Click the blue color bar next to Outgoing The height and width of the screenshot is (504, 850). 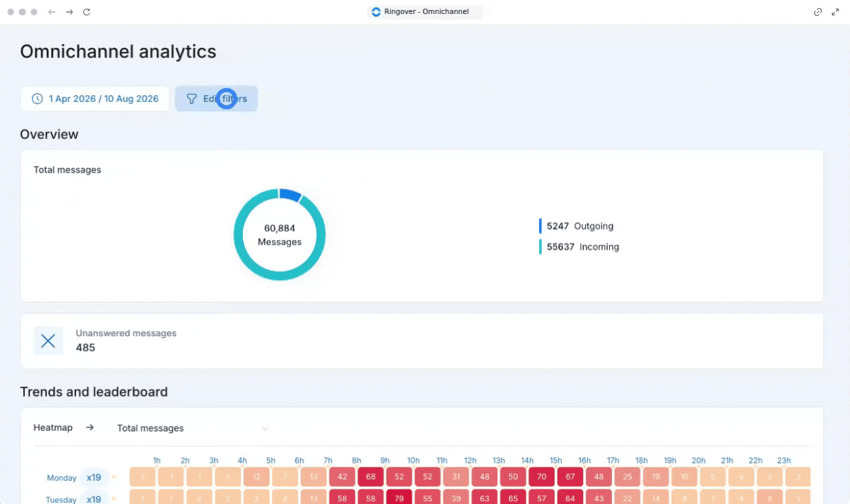540,226
